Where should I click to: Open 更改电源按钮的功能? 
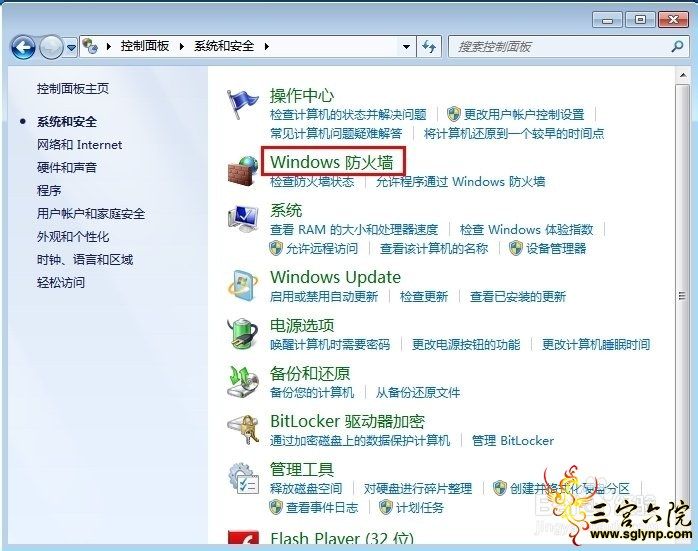click(x=466, y=344)
